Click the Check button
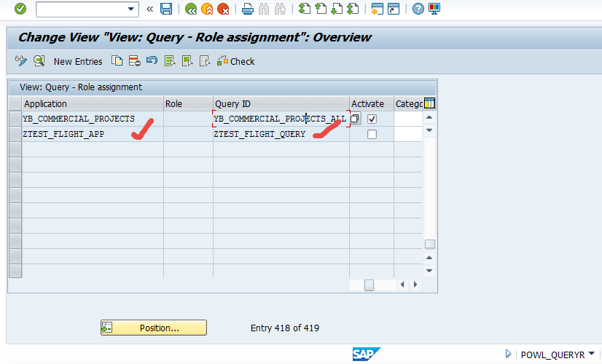 tap(235, 61)
